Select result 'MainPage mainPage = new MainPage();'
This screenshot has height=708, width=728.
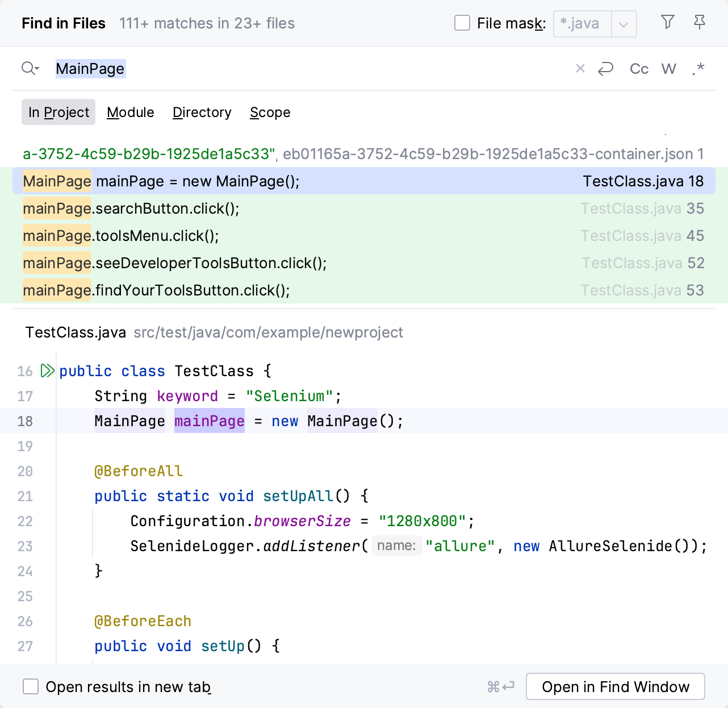(x=363, y=181)
